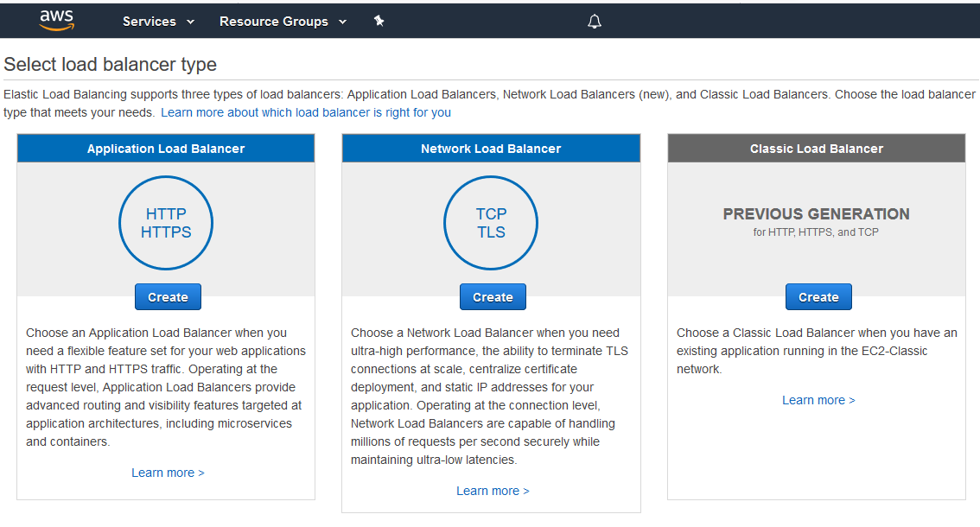Click the Application Load Balancer header bar

(166, 149)
